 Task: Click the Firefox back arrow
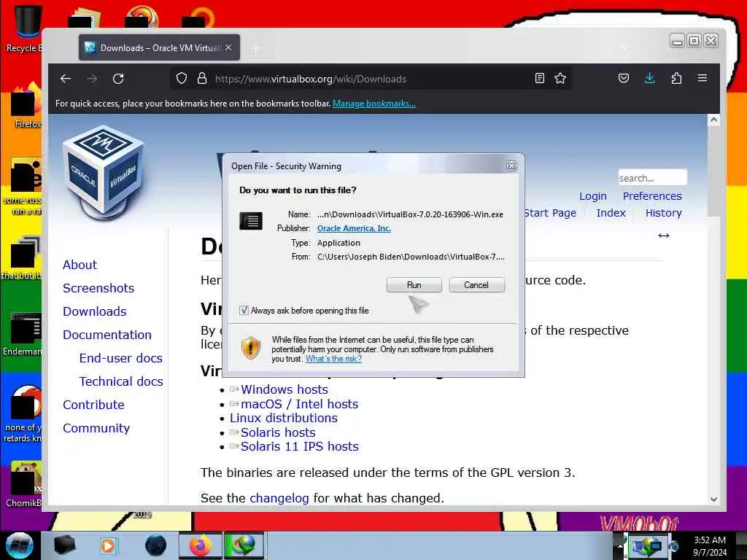[x=66, y=79]
